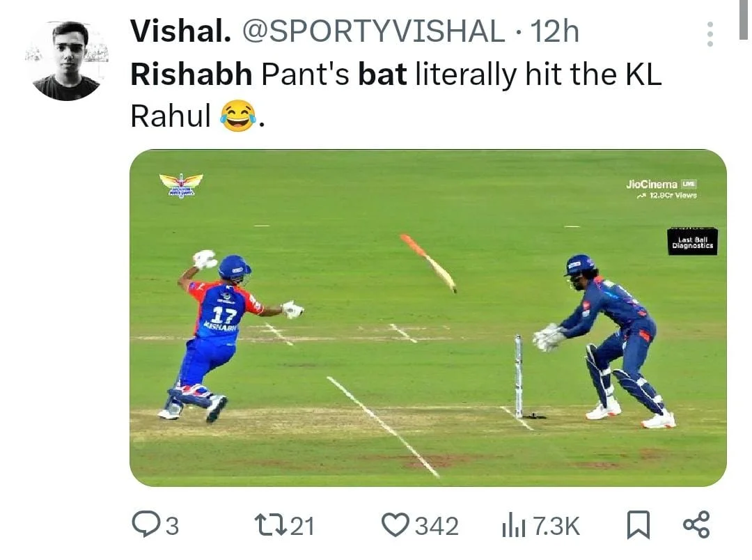752x560 pixels.
Task: Click the 342 likes count
Action: pyautogui.click(x=437, y=526)
